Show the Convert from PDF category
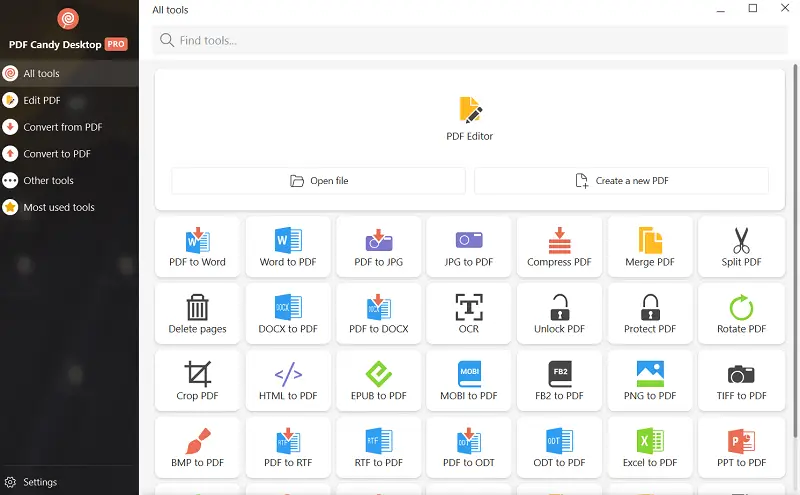This screenshot has height=495, width=800. point(62,127)
